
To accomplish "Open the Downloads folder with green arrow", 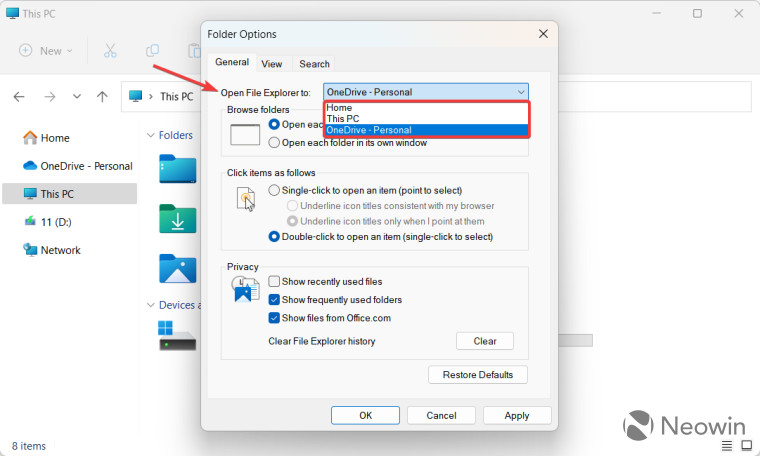I will (x=177, y=219).
